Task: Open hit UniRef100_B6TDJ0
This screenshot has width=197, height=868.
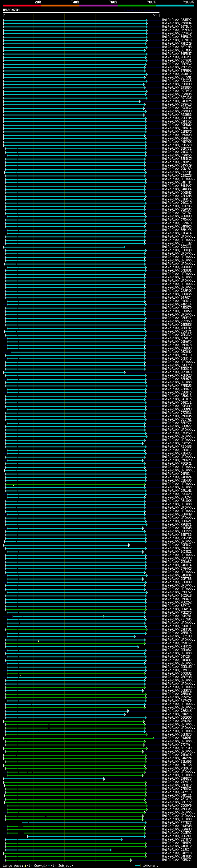Action: click(177, 26)
